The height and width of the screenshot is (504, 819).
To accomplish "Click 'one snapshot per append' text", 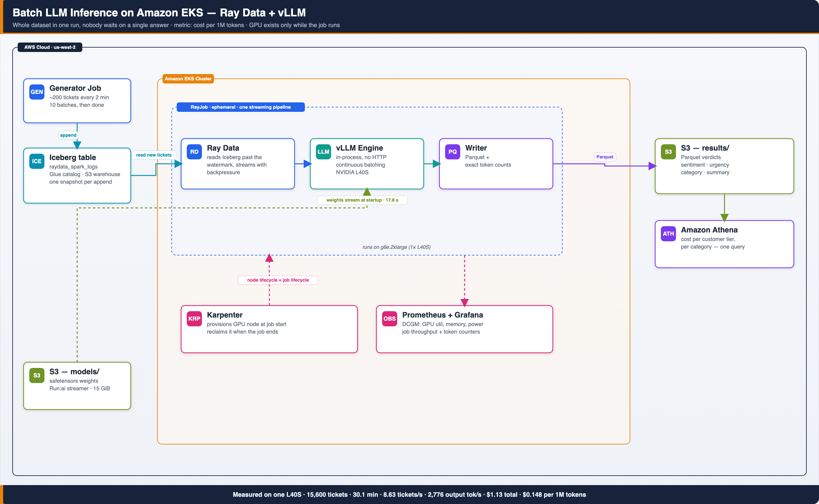I will [81, 182].
